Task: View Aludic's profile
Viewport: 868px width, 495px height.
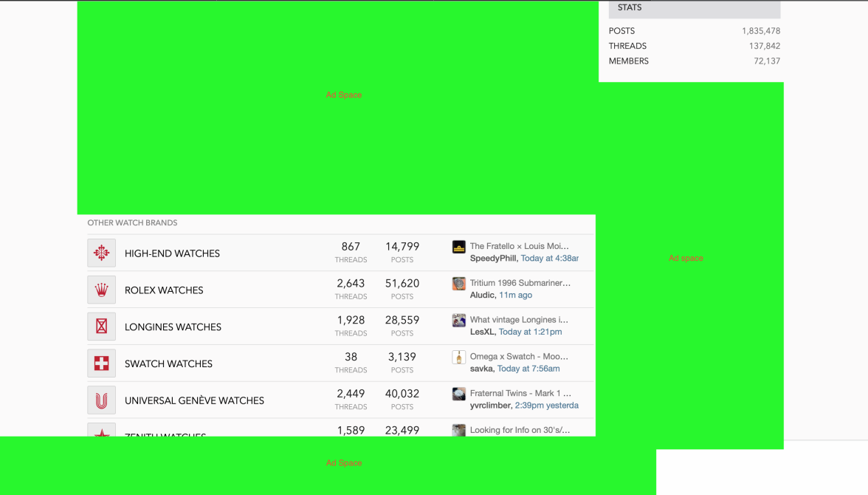Action: (481, 295)
